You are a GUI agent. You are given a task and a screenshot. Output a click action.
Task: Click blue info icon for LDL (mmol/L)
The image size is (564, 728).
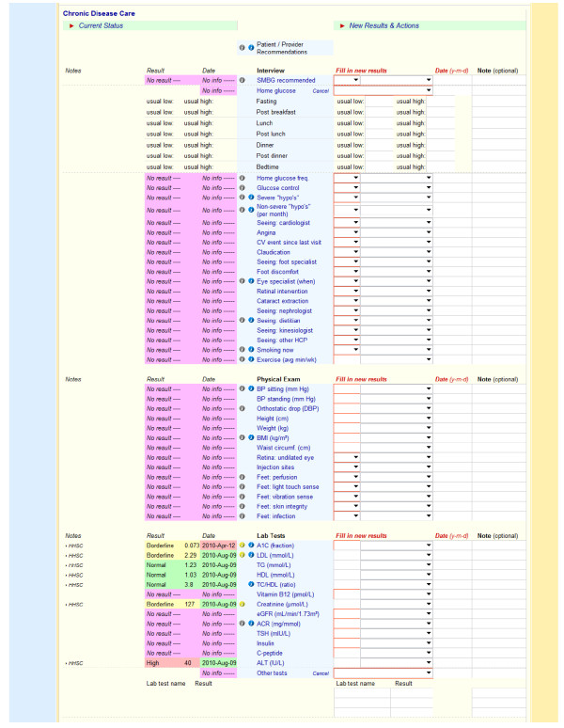[x=251, y=555]
